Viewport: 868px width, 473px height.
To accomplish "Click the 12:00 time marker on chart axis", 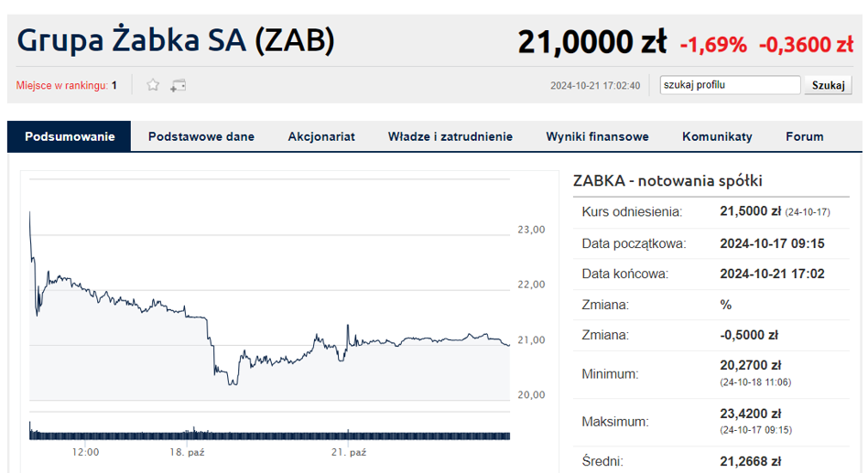I will pos(86,452).
